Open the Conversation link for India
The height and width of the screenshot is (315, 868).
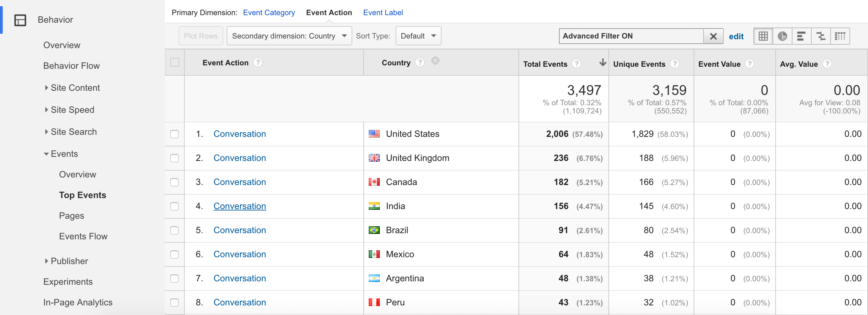pos(240,206)
